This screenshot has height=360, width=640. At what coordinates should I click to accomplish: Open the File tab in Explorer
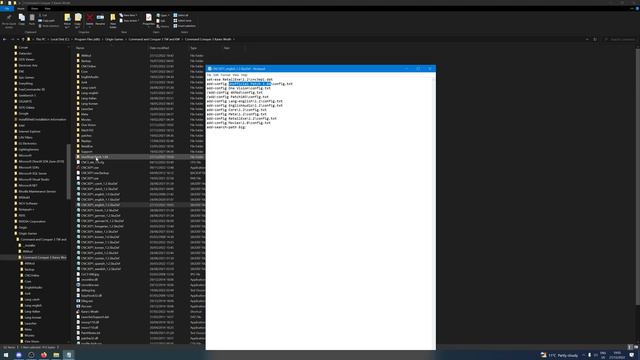pyautogui.click(x=7, y=9)
